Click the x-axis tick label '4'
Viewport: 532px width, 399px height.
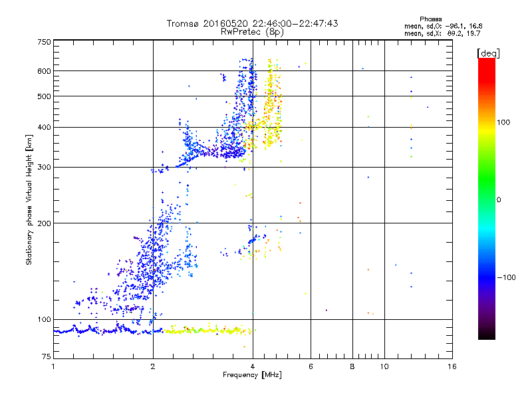(253, 366)
